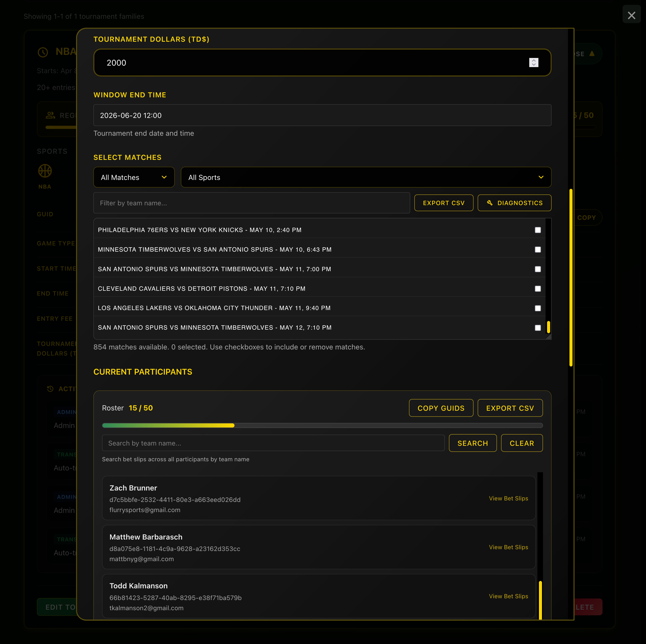This screenshot has width=646, height=644.
Task: Click the activity history icon in background
Action: 50,389
